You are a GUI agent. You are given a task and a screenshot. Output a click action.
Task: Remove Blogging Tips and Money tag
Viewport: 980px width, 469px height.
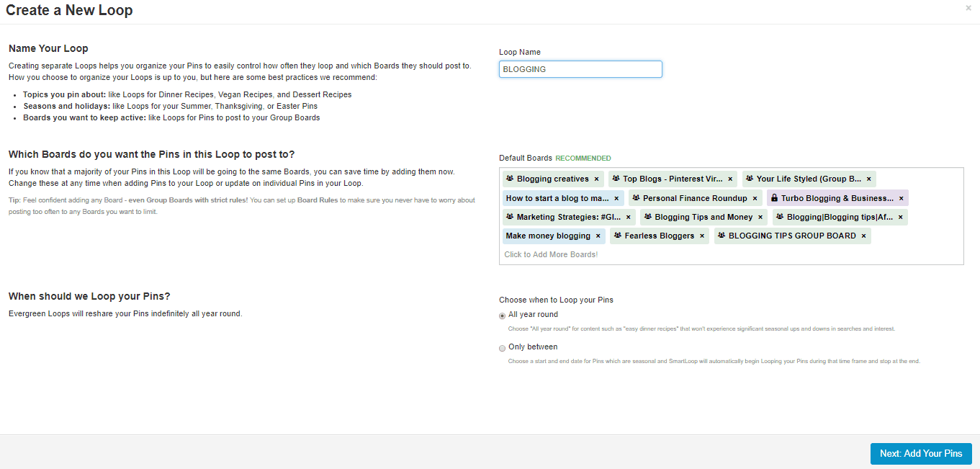(x=760, y=217)
